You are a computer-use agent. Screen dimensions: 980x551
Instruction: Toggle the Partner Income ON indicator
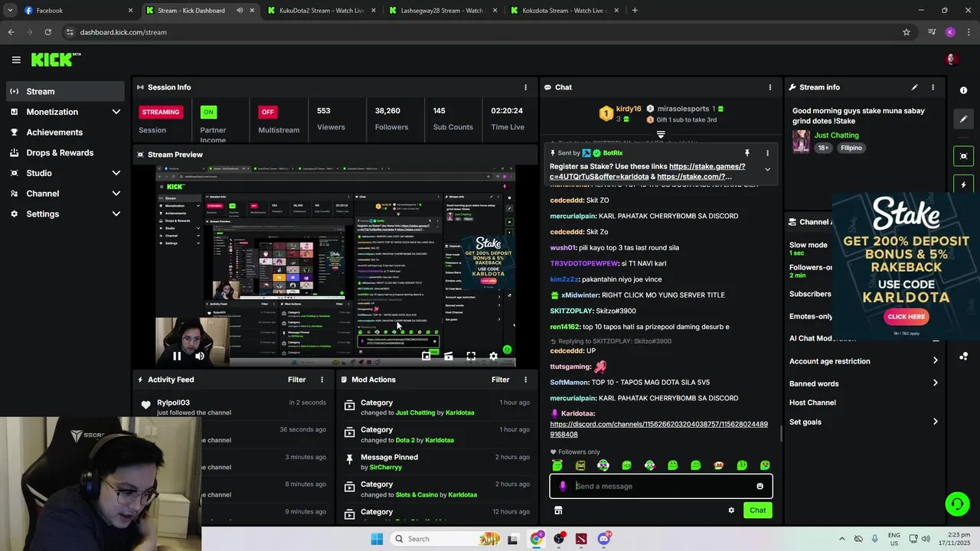(207, 112)
